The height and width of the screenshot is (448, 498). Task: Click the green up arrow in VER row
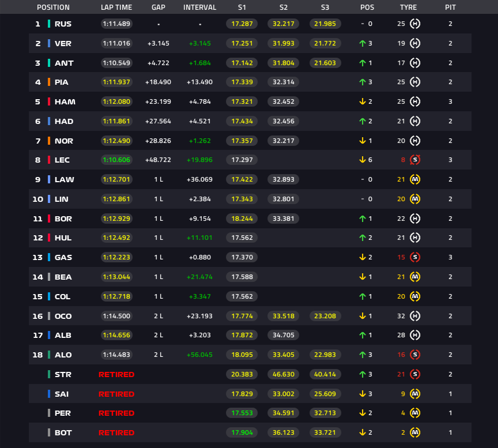[363, 43]
